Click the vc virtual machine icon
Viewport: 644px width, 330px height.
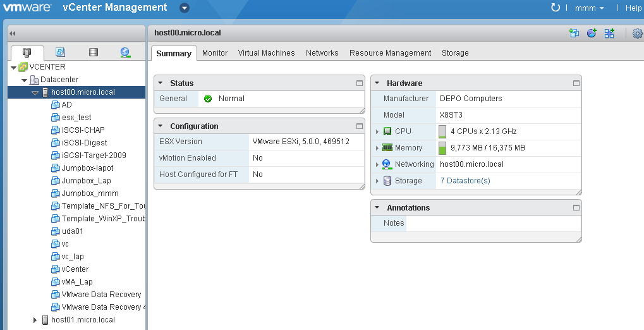(56, 243)
